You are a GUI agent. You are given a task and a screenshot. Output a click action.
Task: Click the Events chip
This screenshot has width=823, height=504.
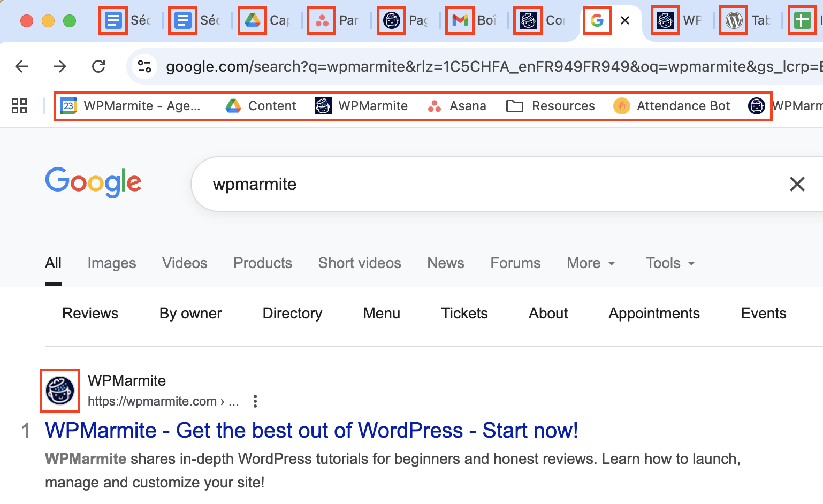click(764, 314)
